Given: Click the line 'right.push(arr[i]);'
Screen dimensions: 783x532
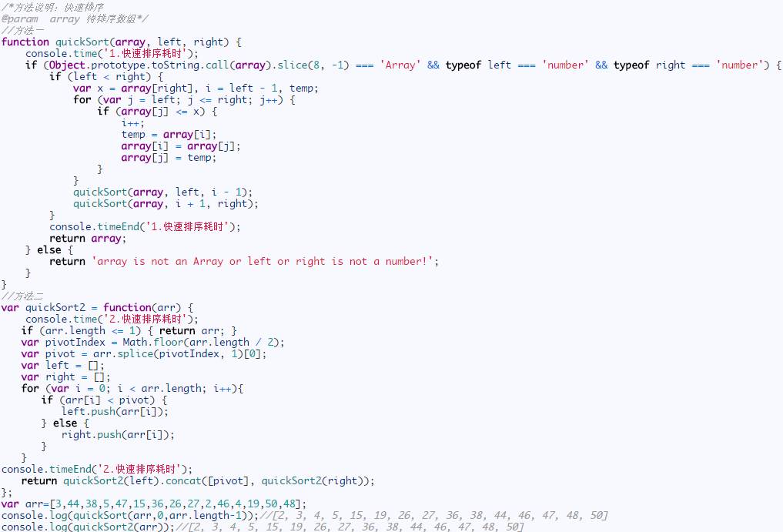Looking at the screenshot, I should coord(118,434).
